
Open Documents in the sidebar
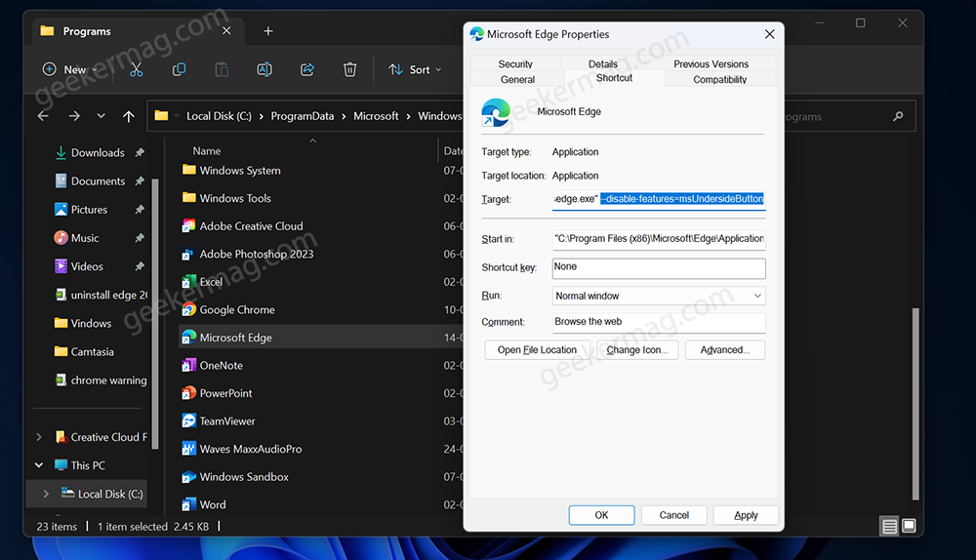[97, 181]
